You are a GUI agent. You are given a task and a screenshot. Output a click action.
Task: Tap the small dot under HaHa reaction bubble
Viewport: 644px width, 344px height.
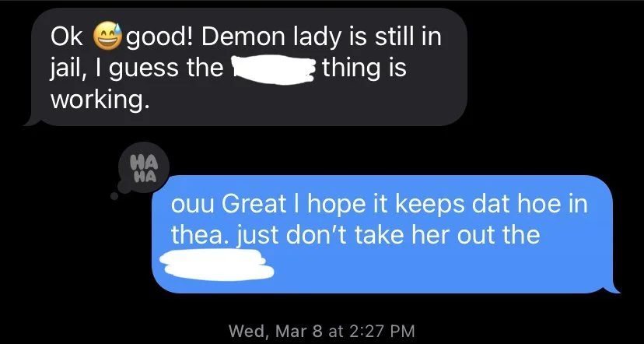click(114, 196)
